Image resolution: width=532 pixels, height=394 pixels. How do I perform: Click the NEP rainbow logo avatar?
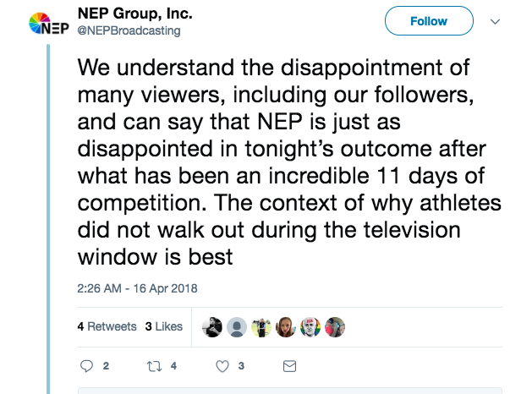(x=49, y=24)
